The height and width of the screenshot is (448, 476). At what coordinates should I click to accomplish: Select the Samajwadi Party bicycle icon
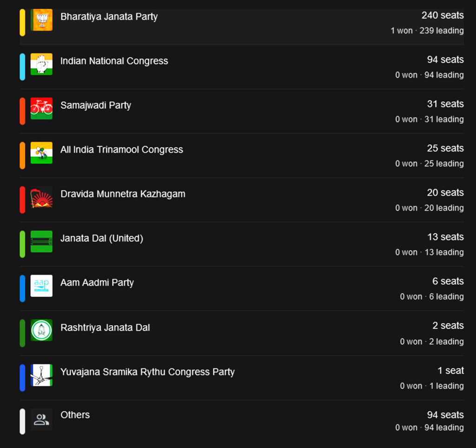pos(41,108)
